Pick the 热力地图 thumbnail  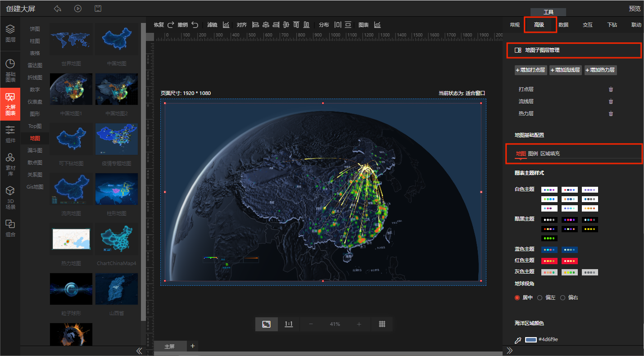tap(71, 239)
